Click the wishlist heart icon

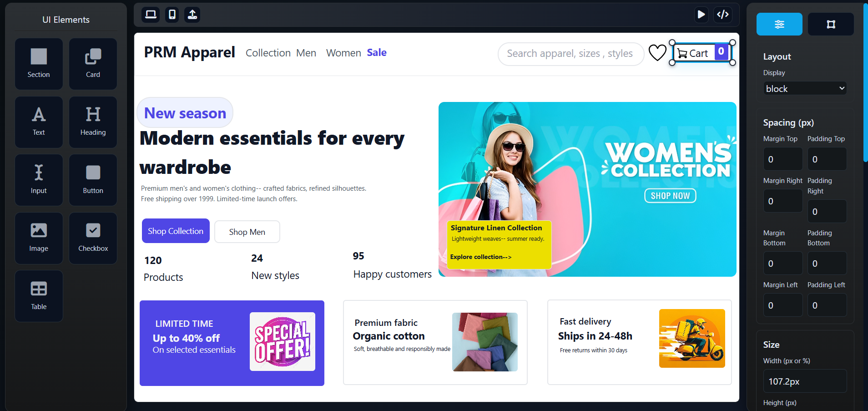pos(657,53)
